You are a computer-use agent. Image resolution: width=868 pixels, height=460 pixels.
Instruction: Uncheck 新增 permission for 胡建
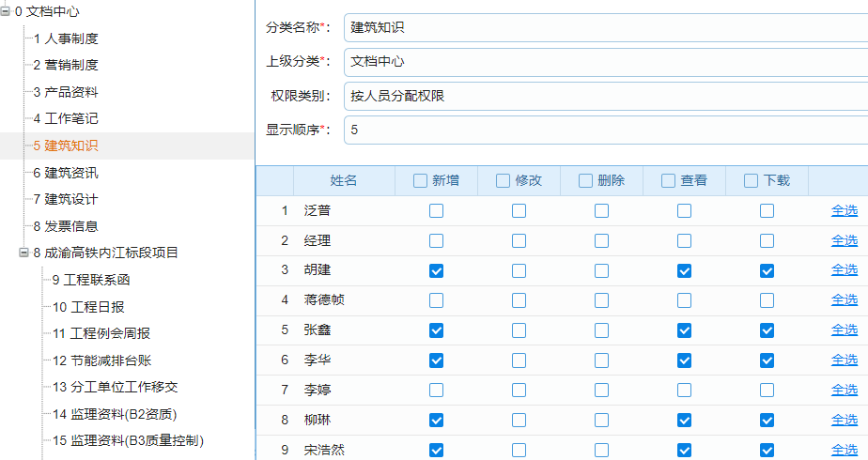point(436,271)
